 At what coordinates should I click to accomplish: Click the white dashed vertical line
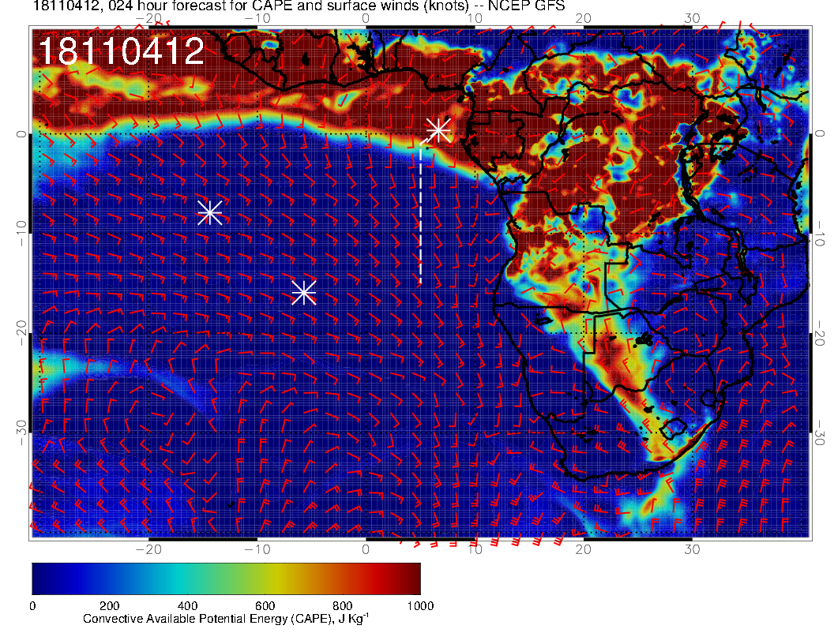420,221
